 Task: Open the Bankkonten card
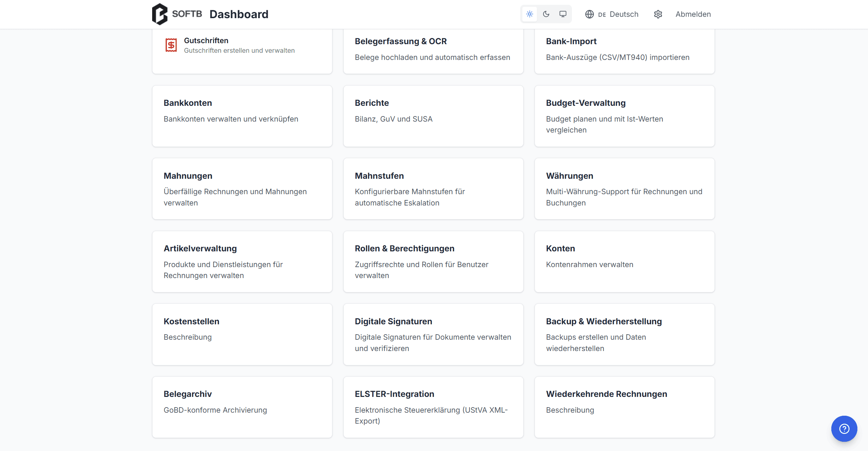[x=242, y=116]
